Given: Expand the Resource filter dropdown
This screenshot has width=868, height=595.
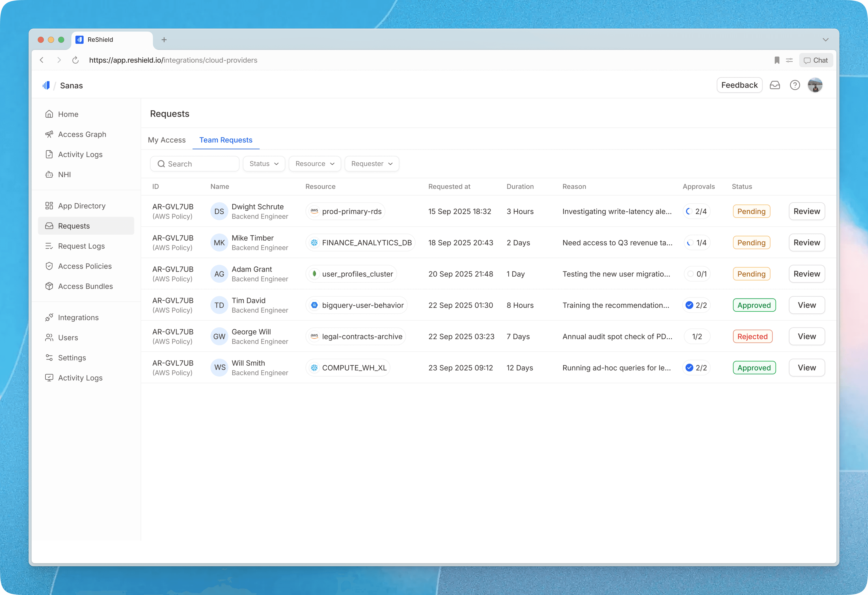Looking at the screenshot, I should [x=314, y=164].
